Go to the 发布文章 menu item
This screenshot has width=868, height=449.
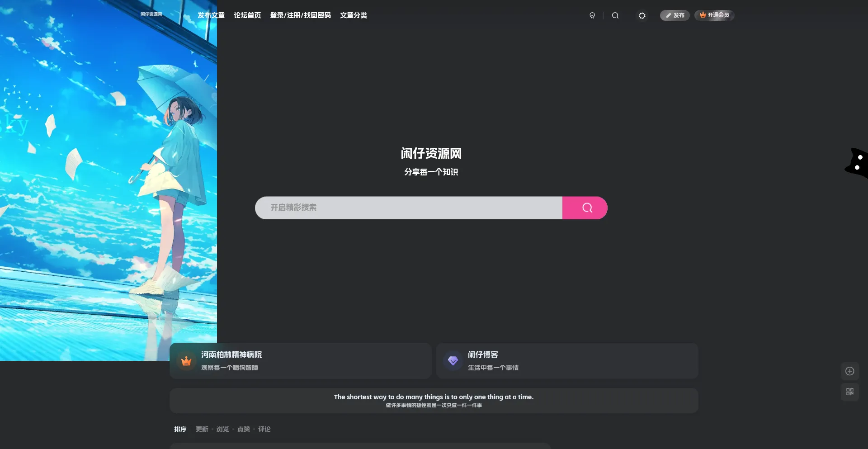pyautogui.click(x=211, y=15)
